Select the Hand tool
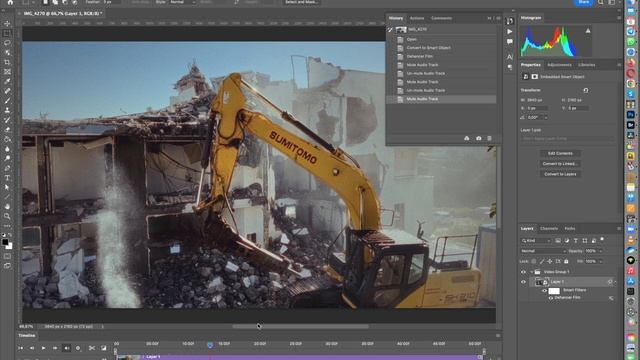Screen dimensions: 640x360 coord(7,207)
